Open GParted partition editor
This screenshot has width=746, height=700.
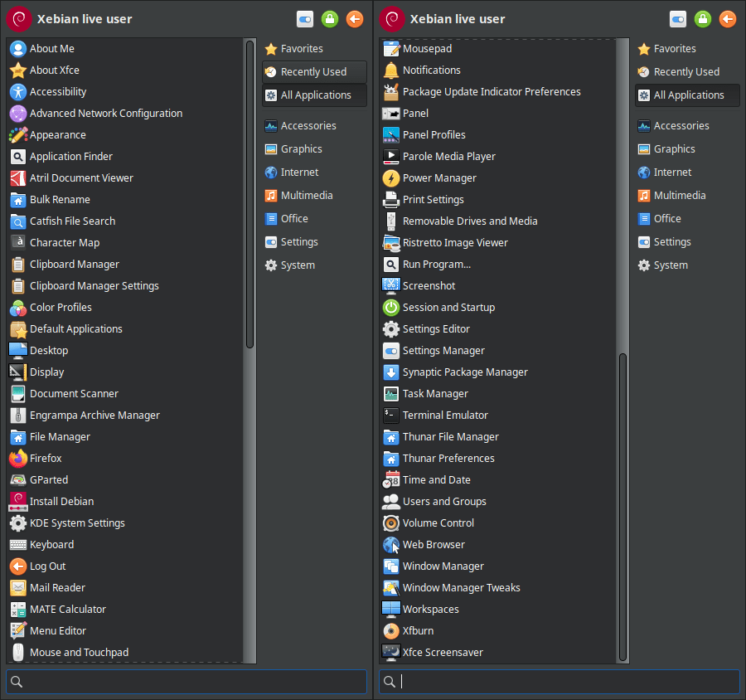pyautogui.click(x=48, y=480)
